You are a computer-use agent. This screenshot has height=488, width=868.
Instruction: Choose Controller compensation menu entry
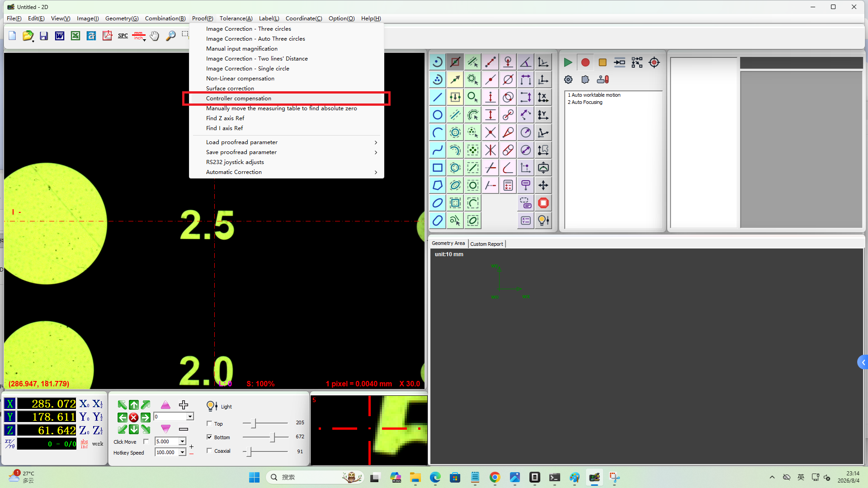coord(287,99)
